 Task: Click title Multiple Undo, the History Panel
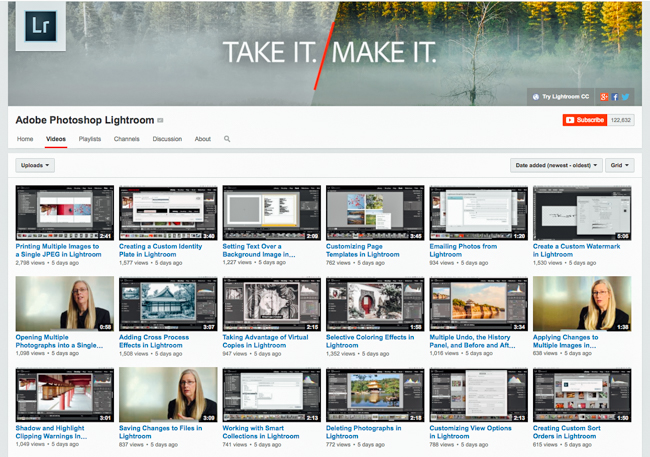[x=472, y=341]
